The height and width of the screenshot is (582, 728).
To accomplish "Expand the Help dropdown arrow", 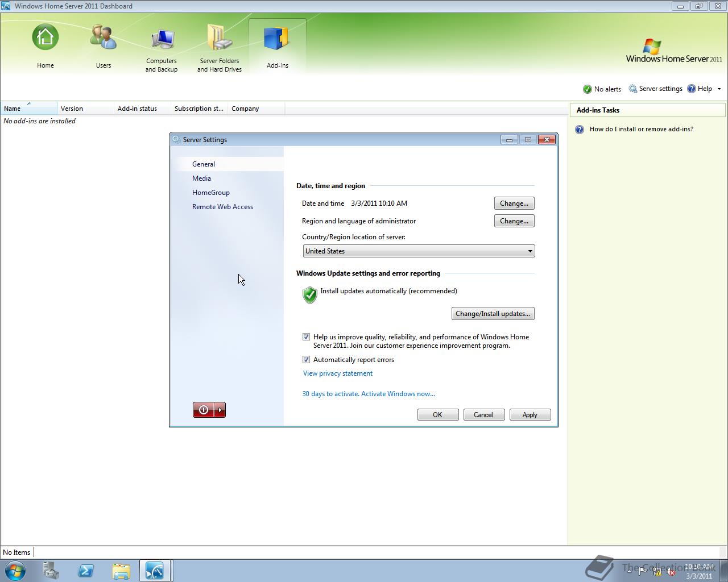I will click(x=719, y=89).
